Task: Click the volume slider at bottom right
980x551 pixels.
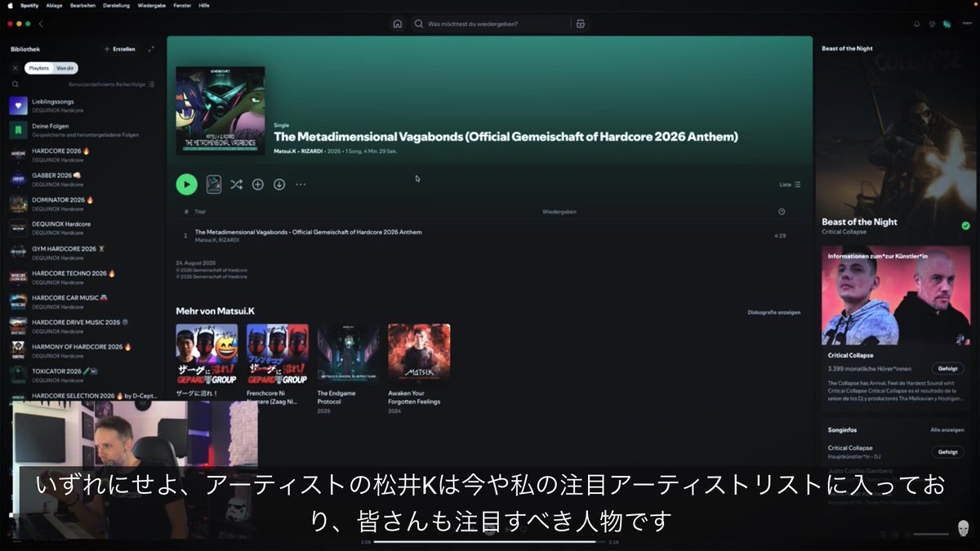Action: (x=931, y=534)
